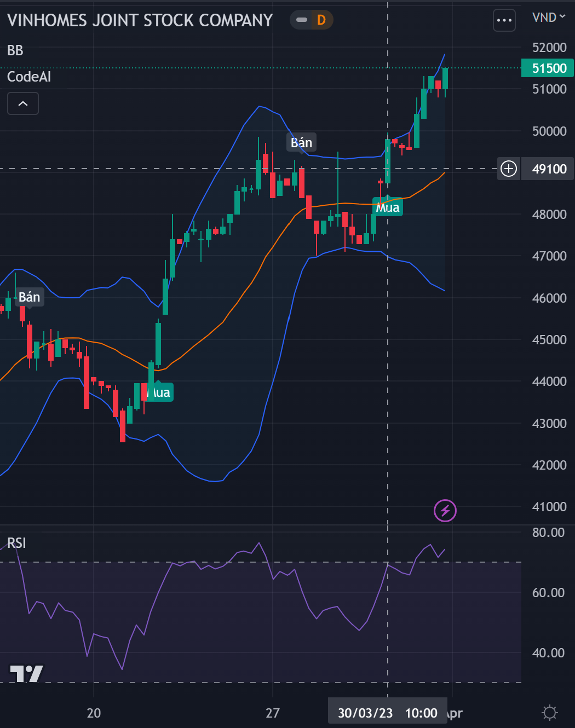Open the VND currency dropdown
Viewport: 575px width, 728px height.
549,18
